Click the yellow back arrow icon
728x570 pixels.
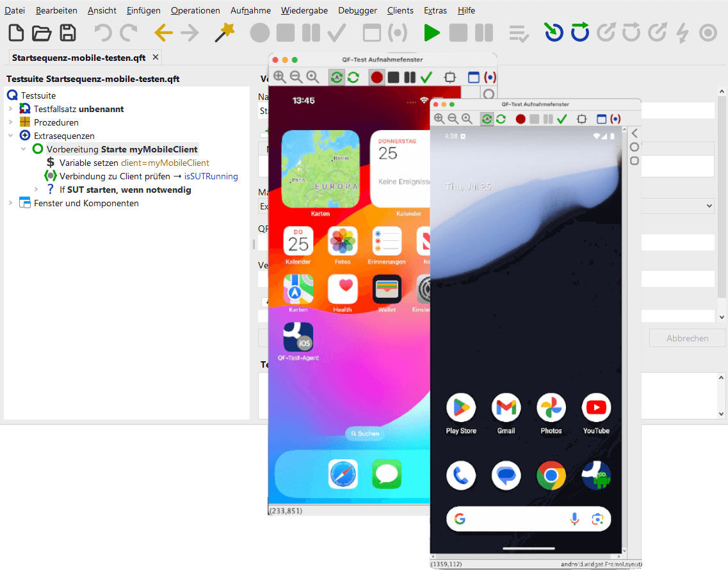click(x=164, y=33)
